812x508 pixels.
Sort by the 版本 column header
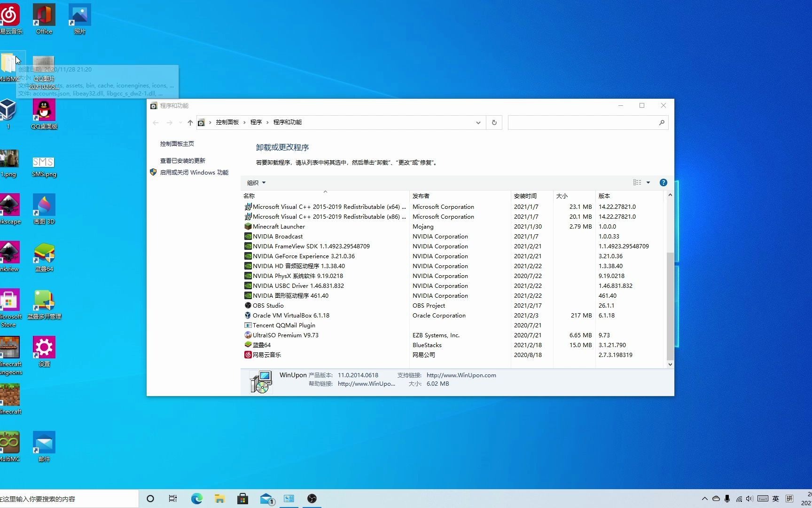pos(629,196)
